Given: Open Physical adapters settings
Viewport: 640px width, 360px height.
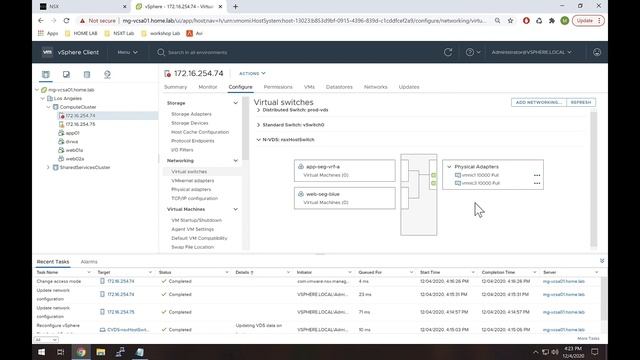Looking at the screenshot, I should [191, 189].
